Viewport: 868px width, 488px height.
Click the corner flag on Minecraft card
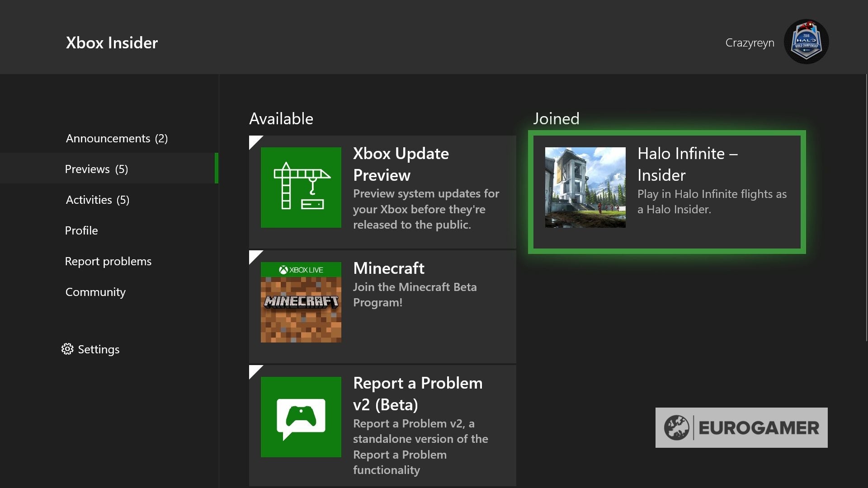coord(254,255)
